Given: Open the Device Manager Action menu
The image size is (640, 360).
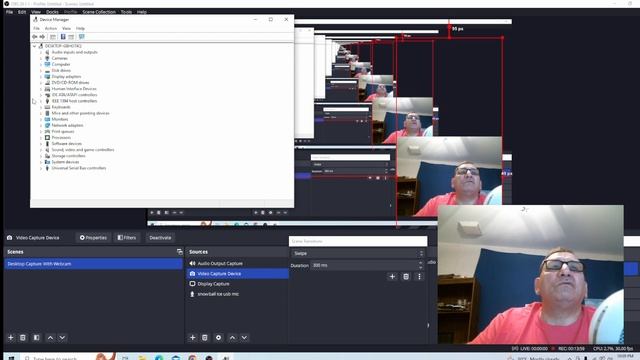Looking at the screenshot, I should 51,29.
